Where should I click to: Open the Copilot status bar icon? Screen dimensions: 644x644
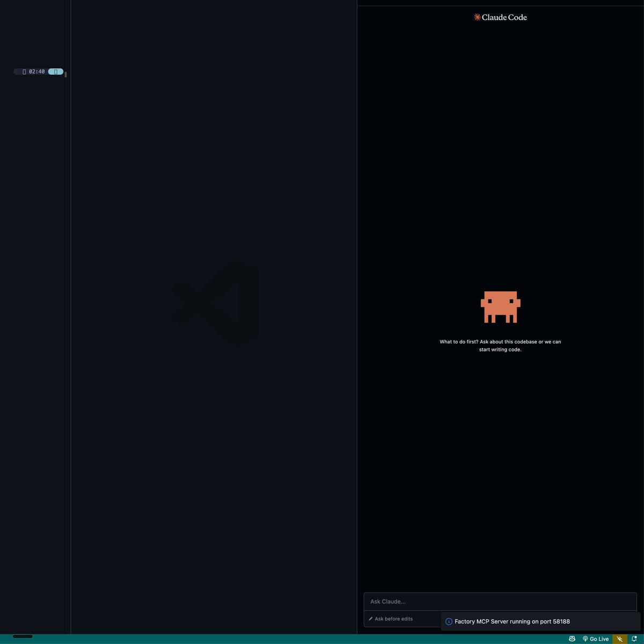click(x=572, y=639)
